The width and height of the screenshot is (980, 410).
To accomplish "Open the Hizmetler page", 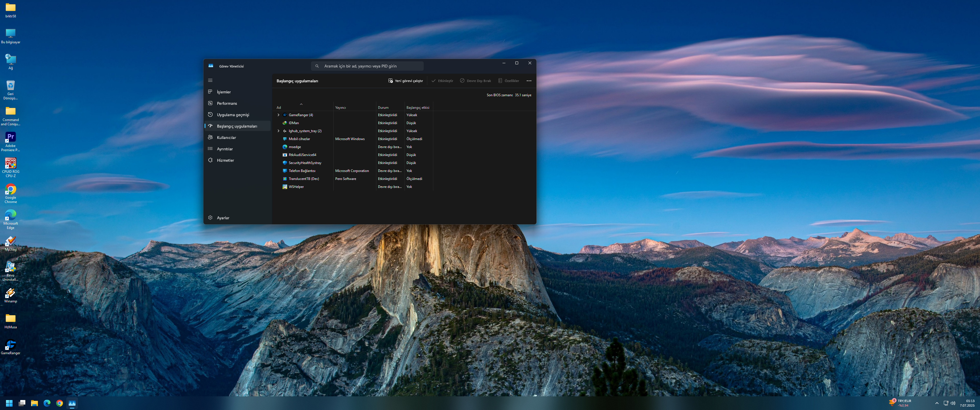I will (x=225, y=161).
